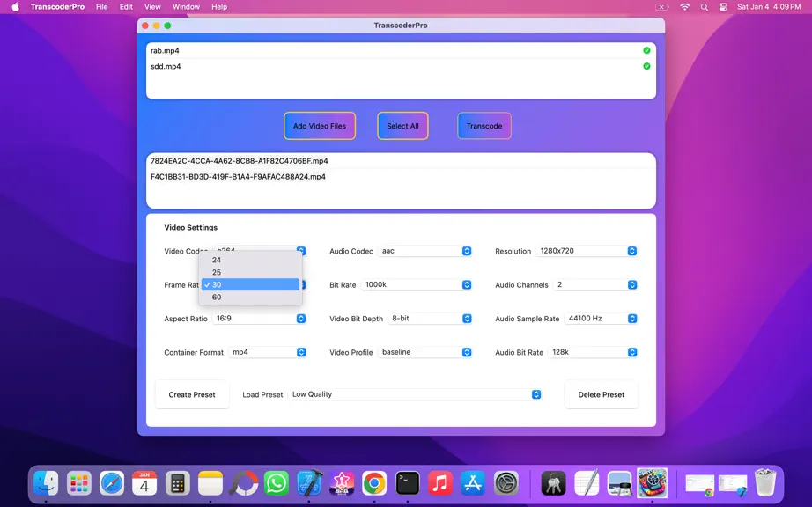Open the Apple menu
Viewport: 812px width, 507px height.
[15, 7]
